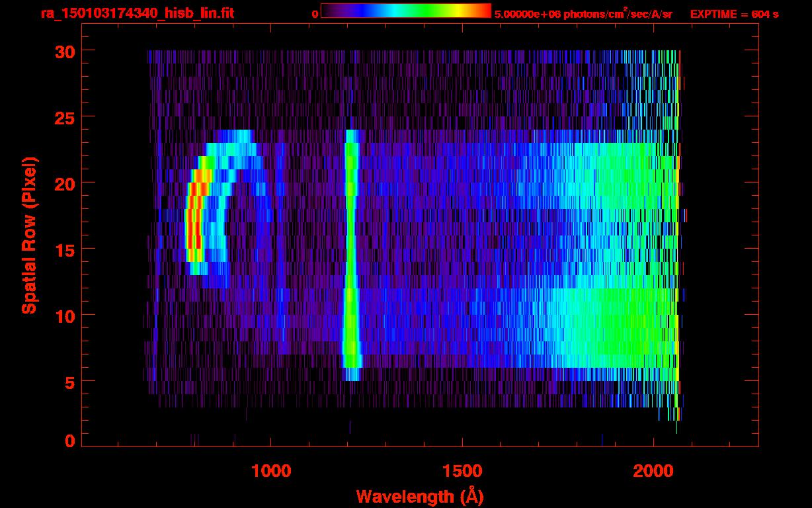
Task: Click the Spatial Row (Pixel) axis title
Action: click(x=29, y=235)
